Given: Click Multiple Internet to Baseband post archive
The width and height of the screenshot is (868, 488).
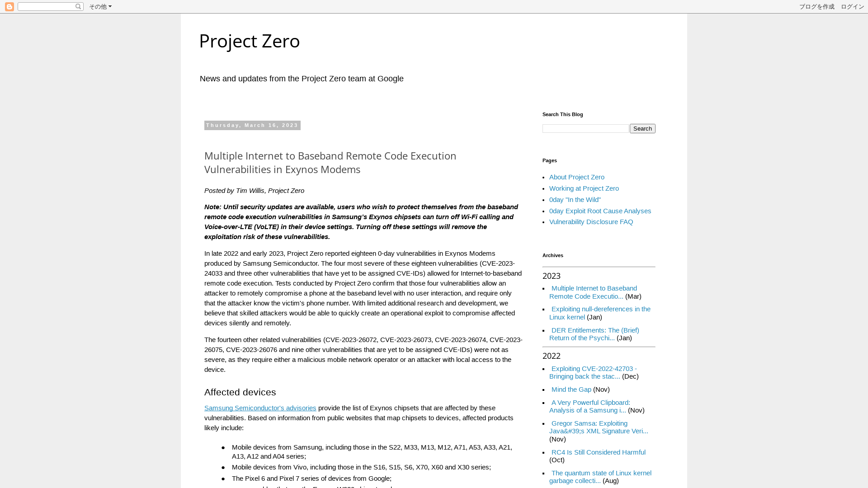Looking at the screenshot, I should click(593, 292).
